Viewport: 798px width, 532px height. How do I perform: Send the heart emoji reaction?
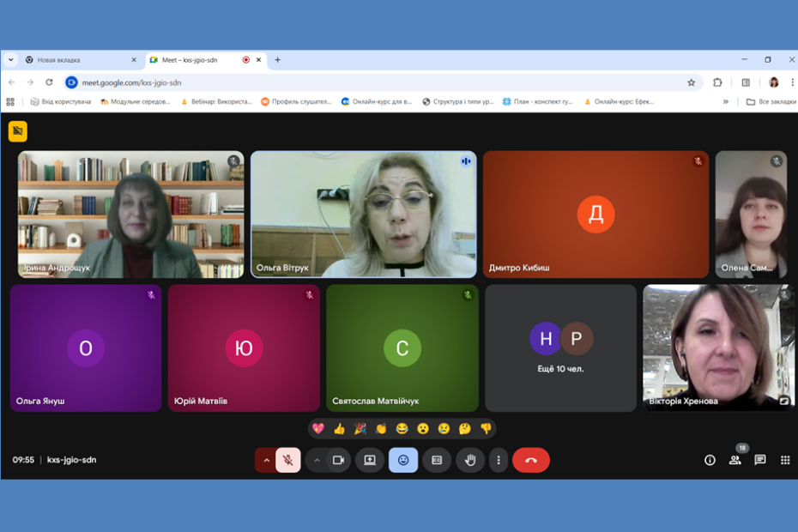318,428
